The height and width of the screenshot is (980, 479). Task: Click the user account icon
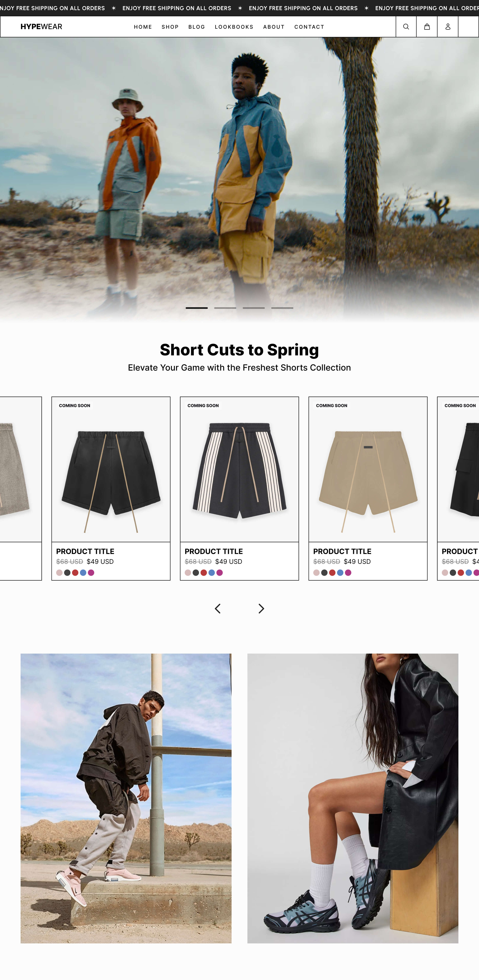[x=448, y=27]
